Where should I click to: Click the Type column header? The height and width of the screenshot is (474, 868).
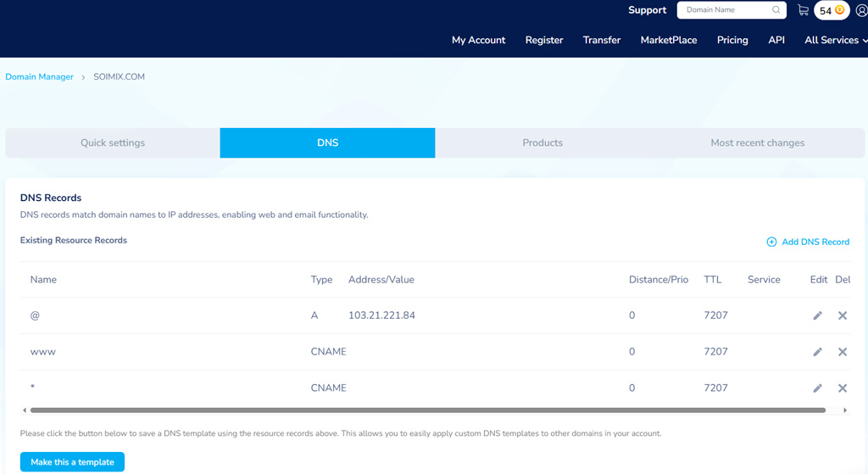(321, 280)
